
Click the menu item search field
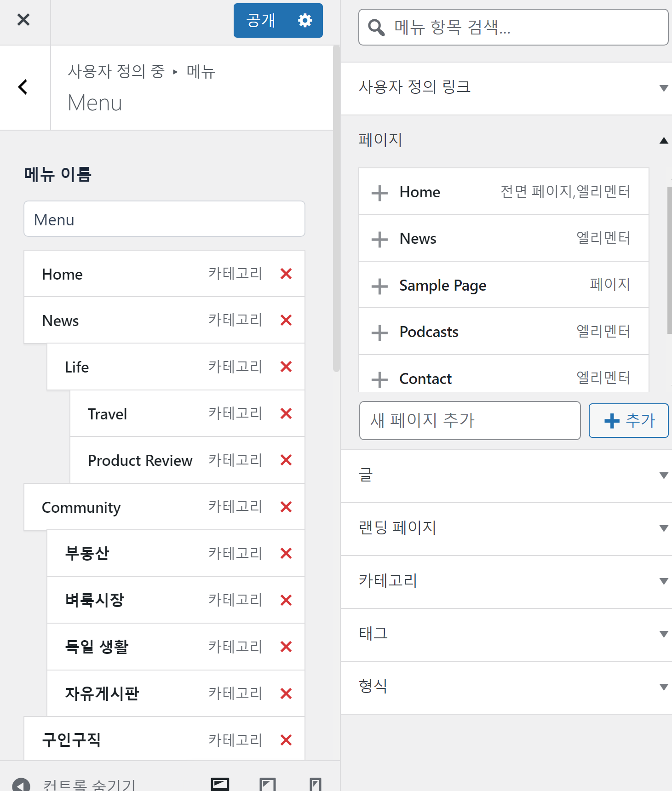[513, 27]
